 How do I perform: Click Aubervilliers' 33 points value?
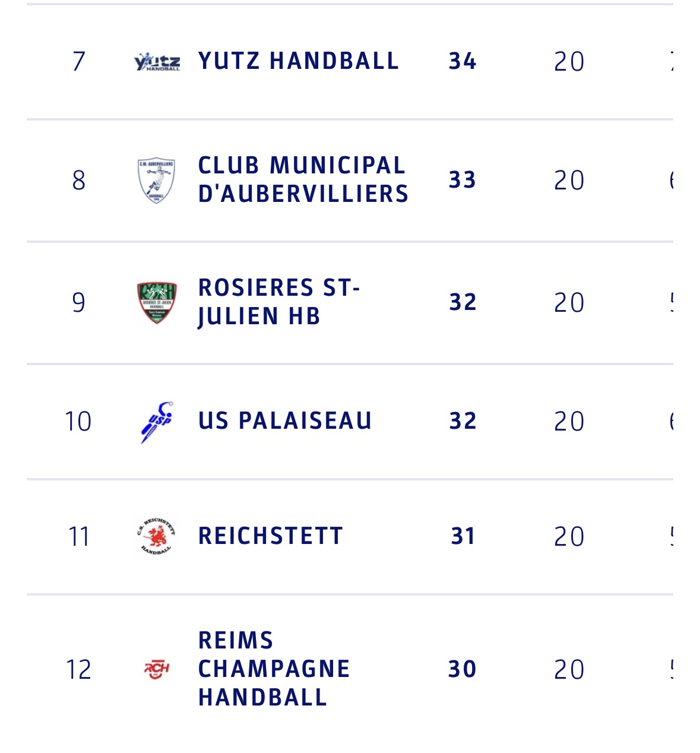pyautogui.click(x=463, y=180)
